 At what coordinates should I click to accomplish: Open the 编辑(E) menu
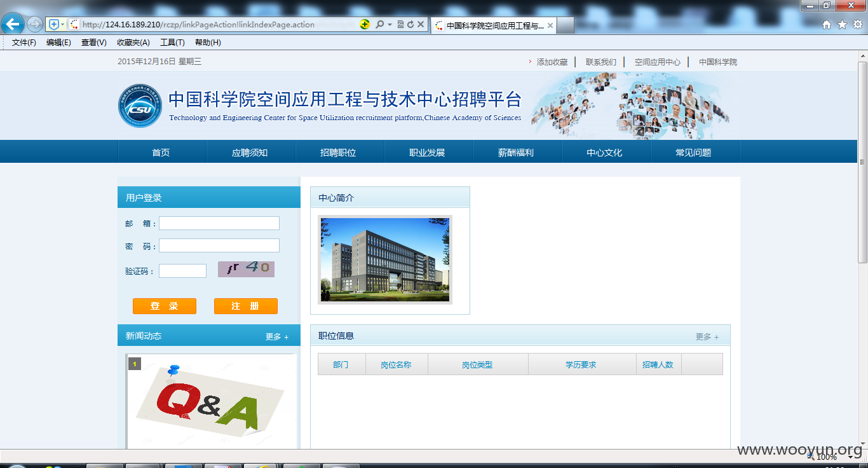[x=58, y=43]
